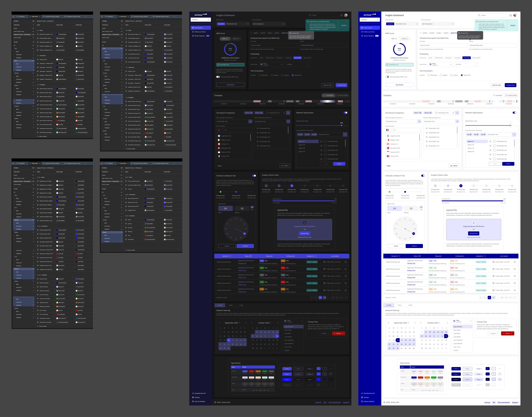Select Upload radio button in light dashboard
Viewport: 532px width, 417px height.
point(441,75)
